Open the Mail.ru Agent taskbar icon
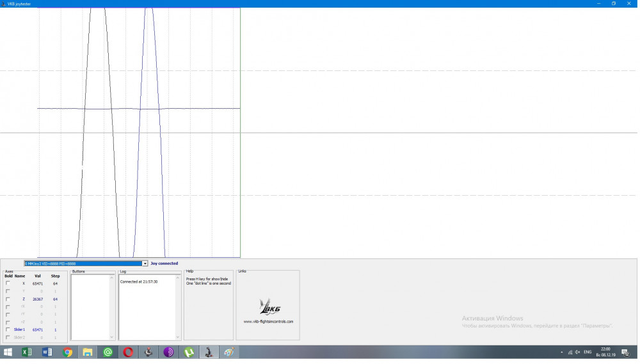 [108, 352]
